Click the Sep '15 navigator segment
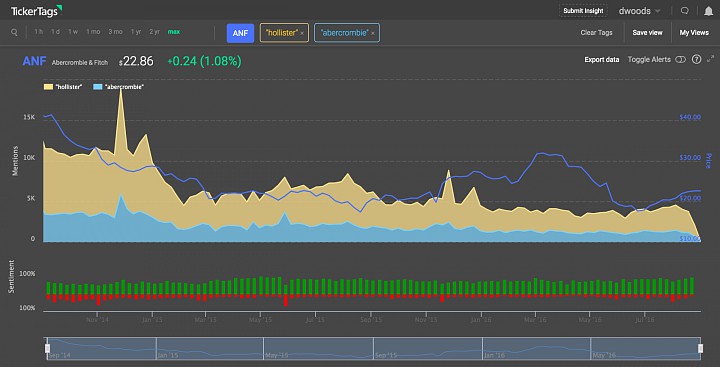This screenshot has width=720, height=367. click(x=428, y=349)
